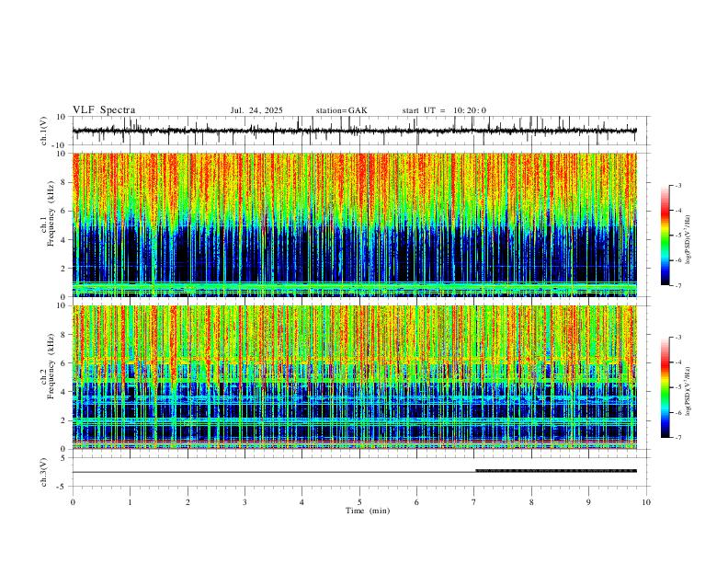This screenshot has height=563, width=728.
Task: Click the "3" minute tick label on the Time axis
Action: click(x=245, y=502)
